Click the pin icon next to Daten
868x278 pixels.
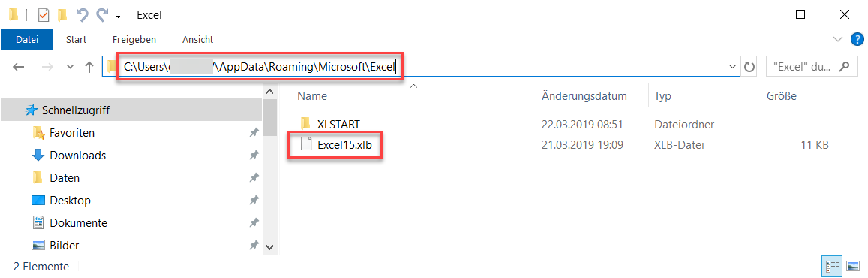click(x=254, y=177)
